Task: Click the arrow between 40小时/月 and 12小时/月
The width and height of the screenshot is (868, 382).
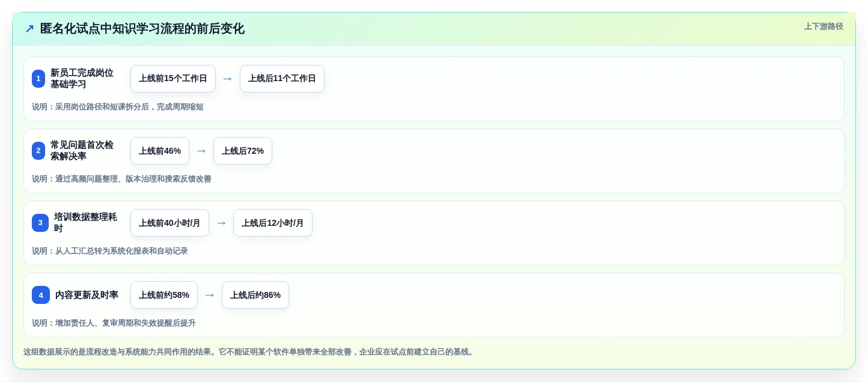Action: point(221,223)
